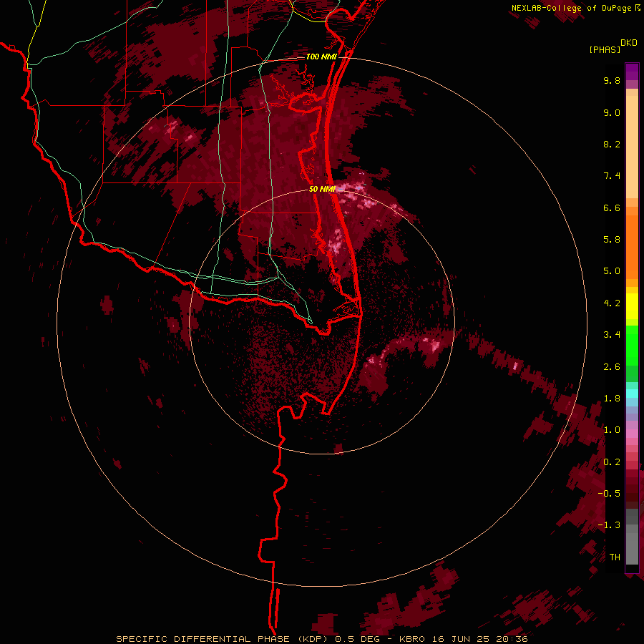Pick the bright green band beside 3.4
The width and height of the screenshot is (644, 644).
point(632,345)
